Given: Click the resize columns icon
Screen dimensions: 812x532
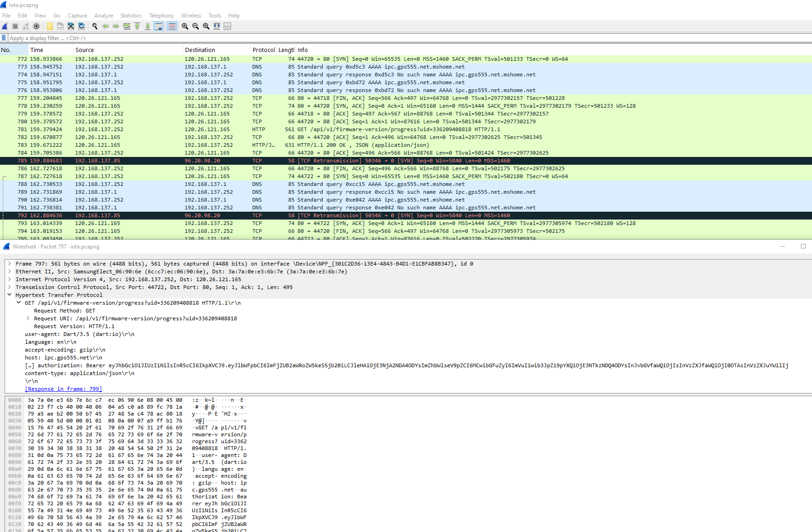Looking at the screenshot, I should click(x=217, y=26).
